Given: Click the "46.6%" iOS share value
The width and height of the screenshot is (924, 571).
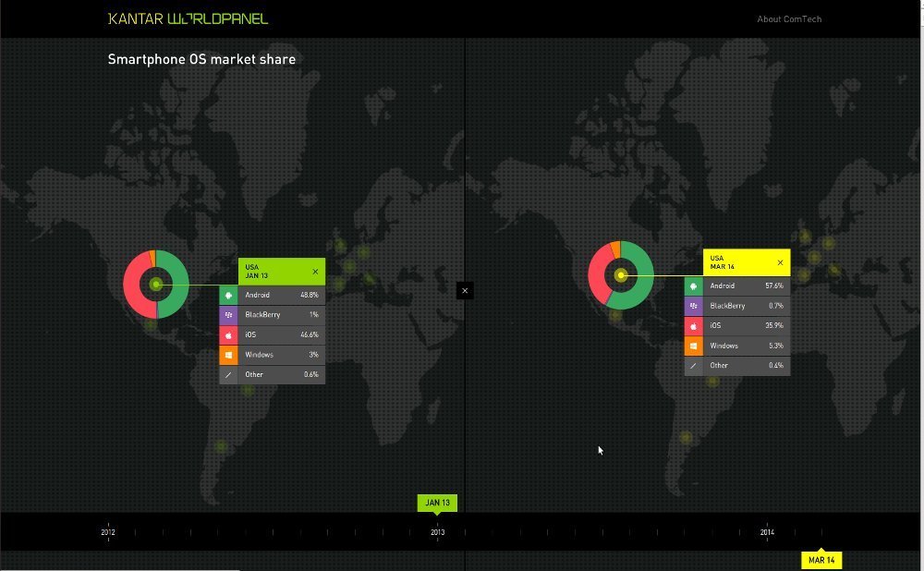Looking at the screenshot, I should tap(310, 334).
